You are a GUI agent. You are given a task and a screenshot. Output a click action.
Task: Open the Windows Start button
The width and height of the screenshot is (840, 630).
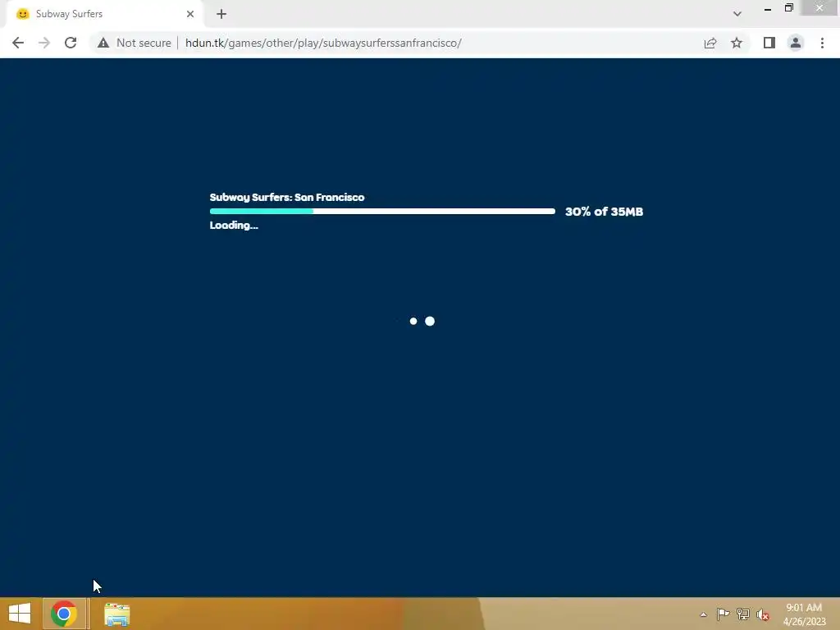[20, 614]
